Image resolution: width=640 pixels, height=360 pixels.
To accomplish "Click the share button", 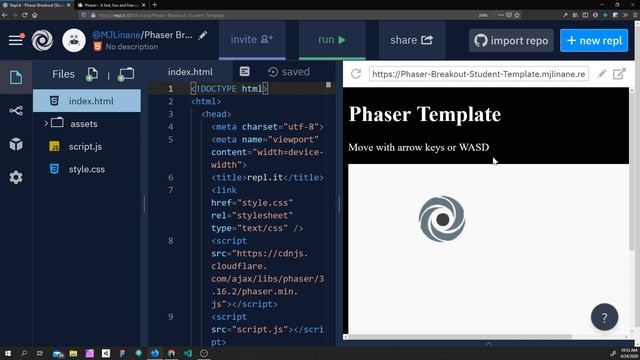I will point(411,40).
